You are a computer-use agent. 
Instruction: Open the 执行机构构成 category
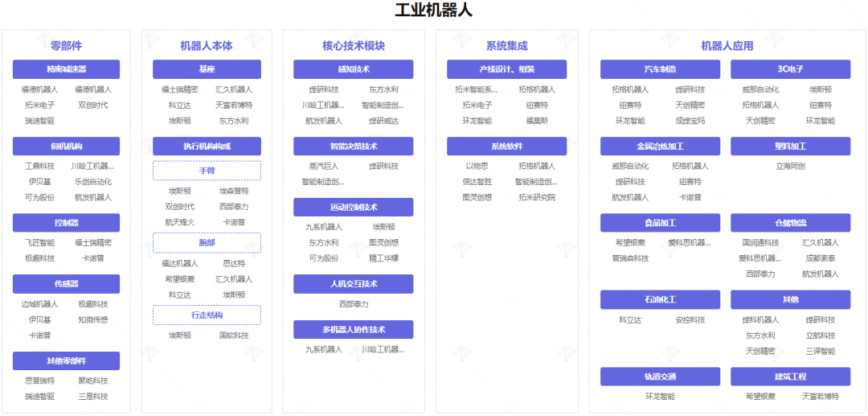[207, 146]
